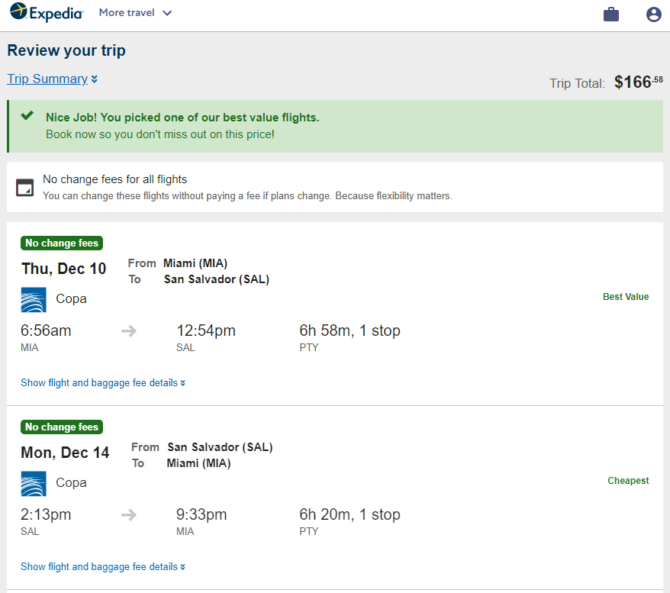The width and height of the screenshot is (670, 593).
Task: Click the arrow between 6:56am and 12:54pm
Action: coord(129,331)
